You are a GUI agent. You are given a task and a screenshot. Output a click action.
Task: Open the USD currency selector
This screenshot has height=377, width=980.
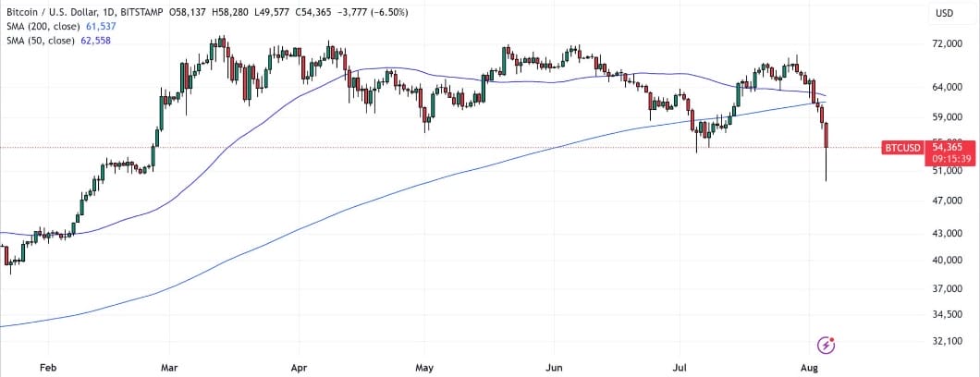pyautogui.click(x=944, y=13)
